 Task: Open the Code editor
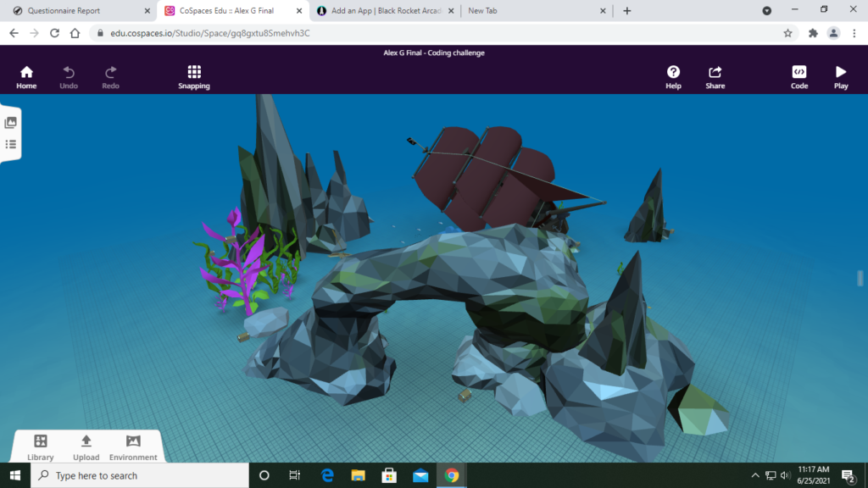coord(798,77)
